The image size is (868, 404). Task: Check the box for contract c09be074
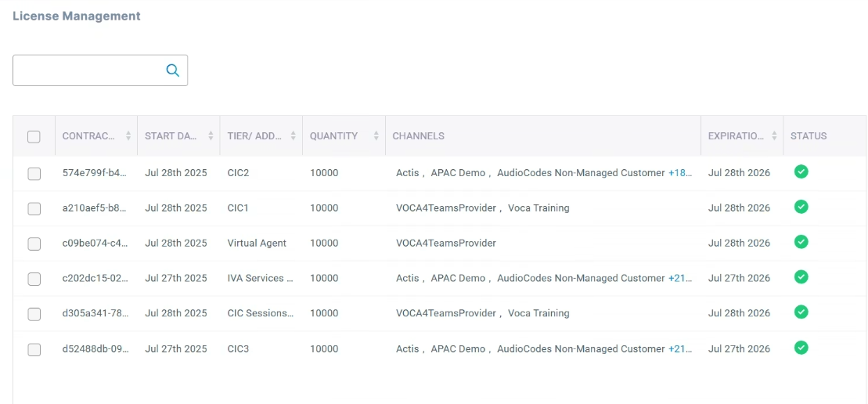click(34, 243)
